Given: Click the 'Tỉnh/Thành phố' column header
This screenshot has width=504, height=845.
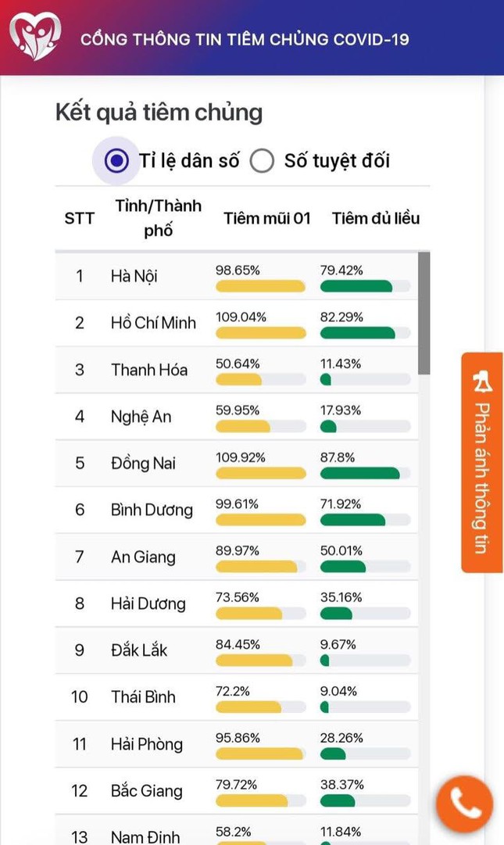Looking at the screenshot, I should [x=158, y=218].
